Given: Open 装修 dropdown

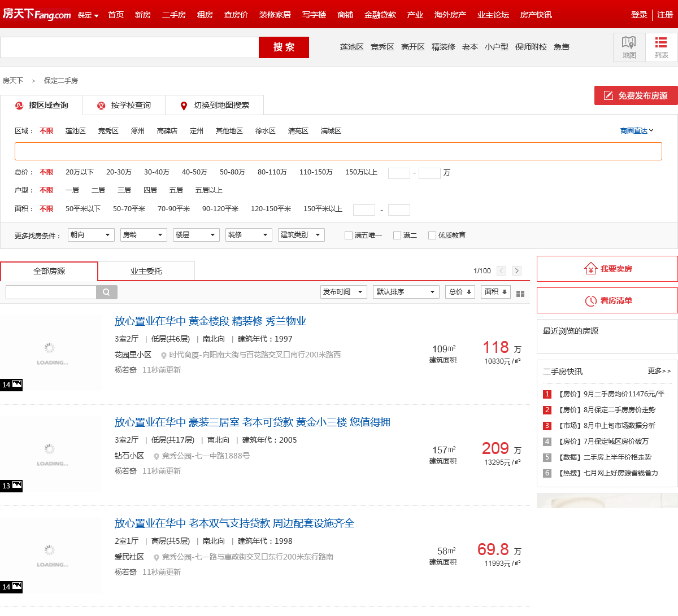Looking at the screenshot, I should 249,235.
